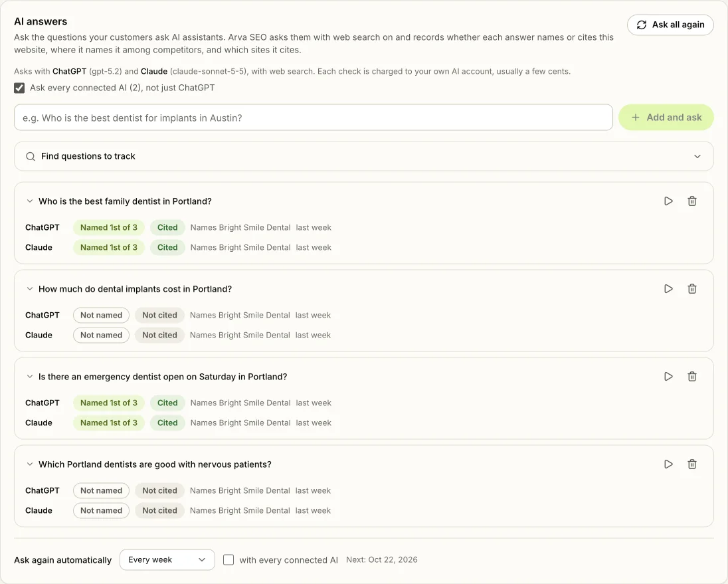Click 'Which Portland dentists are good' title
This screenshot has height=584, width=728.
(155, 464)
